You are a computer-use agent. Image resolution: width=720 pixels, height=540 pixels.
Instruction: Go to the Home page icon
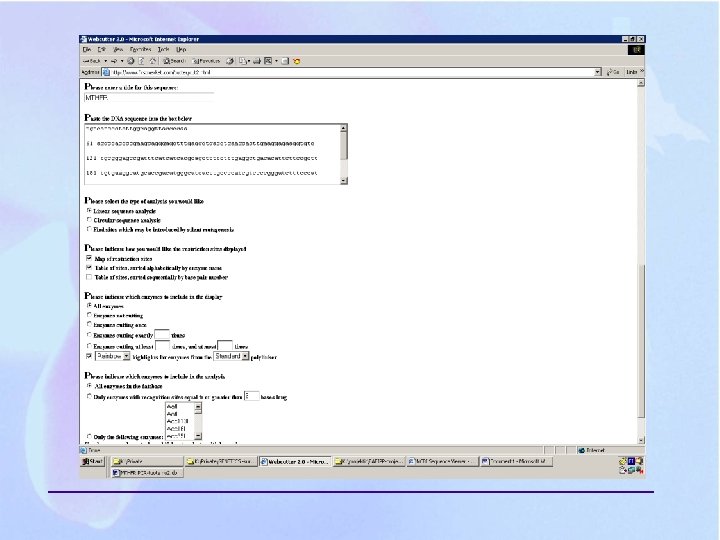pyautogui.click(x=152, y=61)
